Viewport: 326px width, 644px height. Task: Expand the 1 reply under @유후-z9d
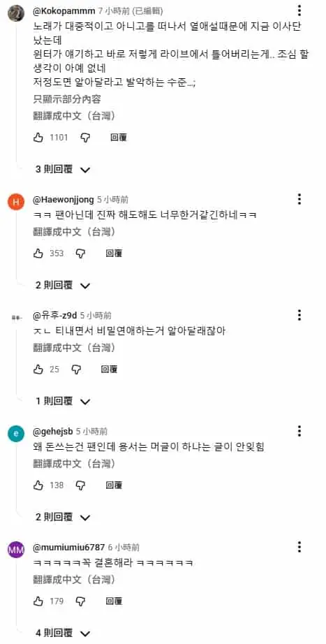coord(63,401)
